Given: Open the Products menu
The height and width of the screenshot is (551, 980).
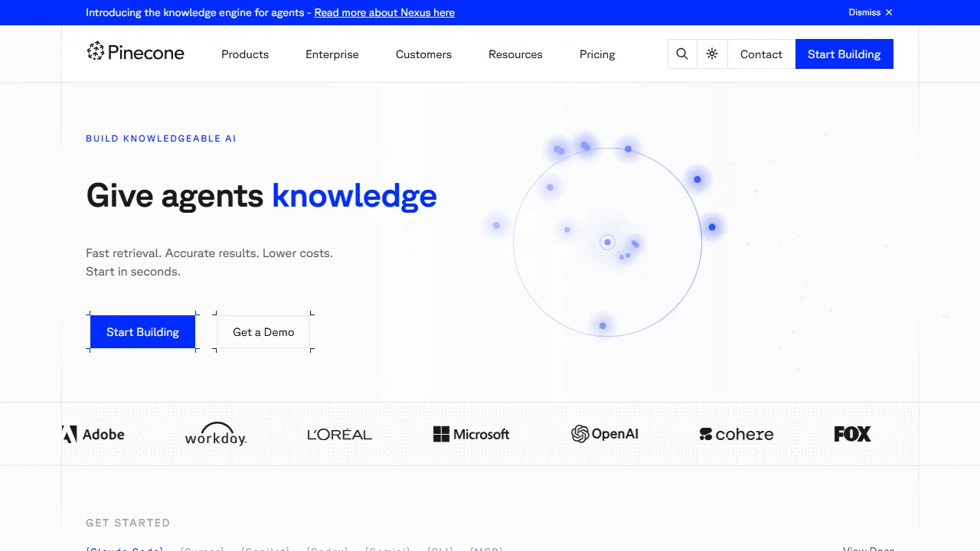Looking at the screenshot, I should 245,54.
